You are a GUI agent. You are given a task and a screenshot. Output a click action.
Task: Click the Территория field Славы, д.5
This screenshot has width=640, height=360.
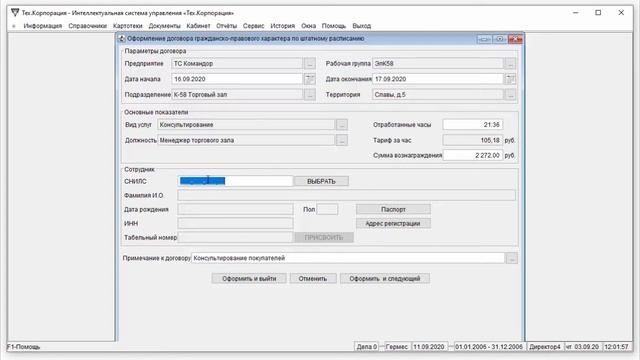(x=438, y=95)
